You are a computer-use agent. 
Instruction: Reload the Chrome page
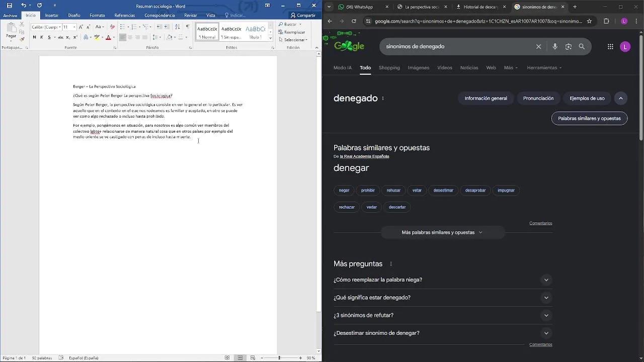[354, 21]
